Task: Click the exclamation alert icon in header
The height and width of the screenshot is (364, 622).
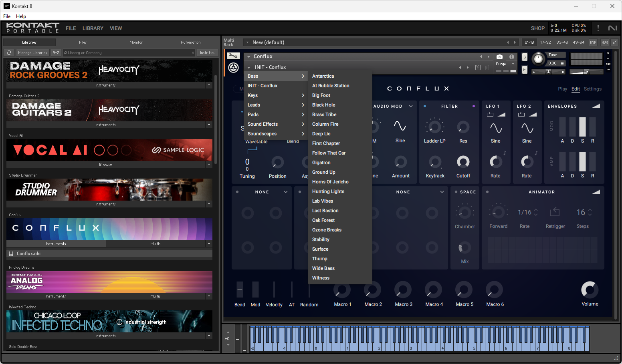Action: (x=598, y=28)
